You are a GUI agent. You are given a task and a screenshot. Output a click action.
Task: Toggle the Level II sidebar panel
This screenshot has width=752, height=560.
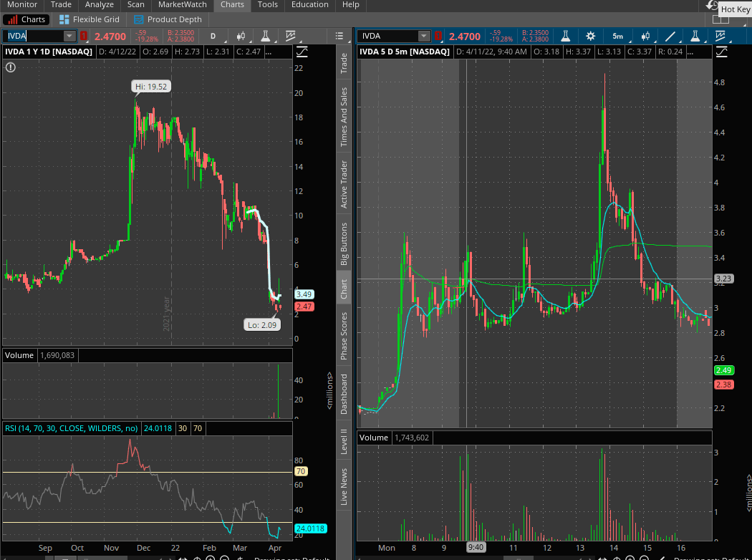click(x=344, y=442)
